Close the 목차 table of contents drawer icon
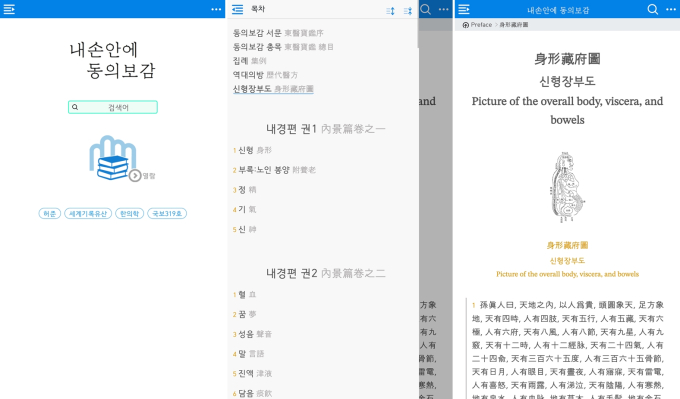The image size is (680, 399). [x=237, y=9]
